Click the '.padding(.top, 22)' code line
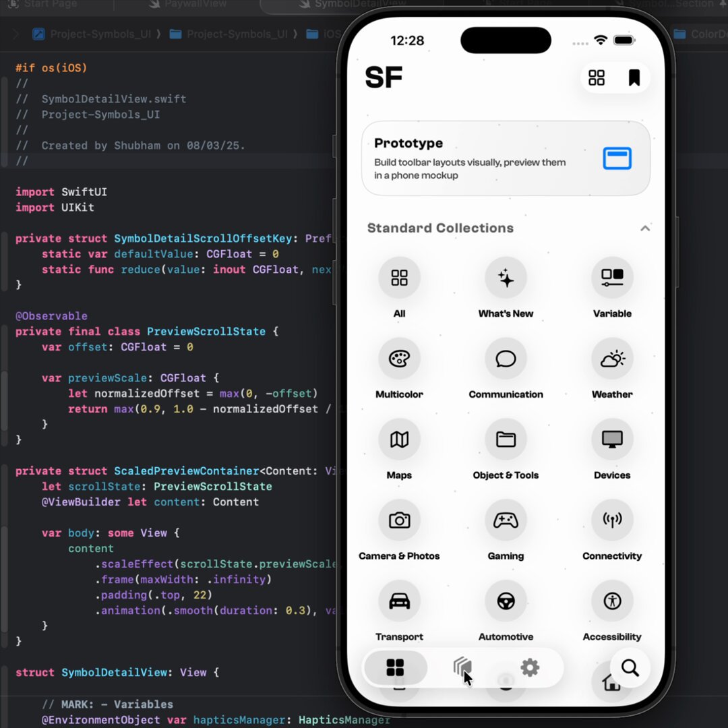Screen dimensions: 728x728 [153, 595]
